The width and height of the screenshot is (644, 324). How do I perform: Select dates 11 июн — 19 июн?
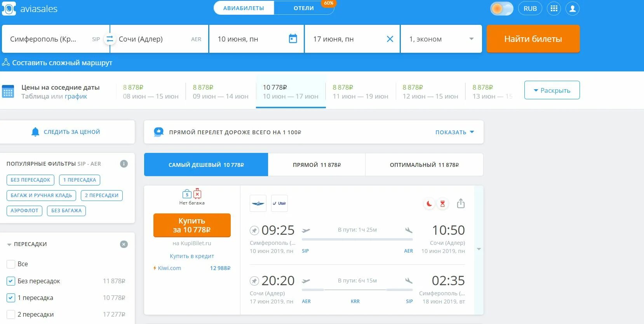coord(360,92)
